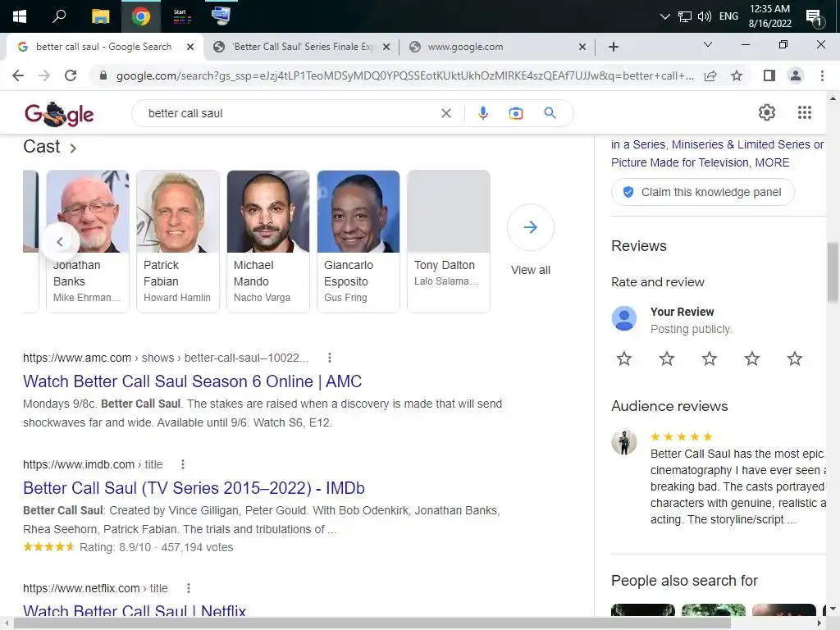Rate five stars in Your Review

click(794, 358)
